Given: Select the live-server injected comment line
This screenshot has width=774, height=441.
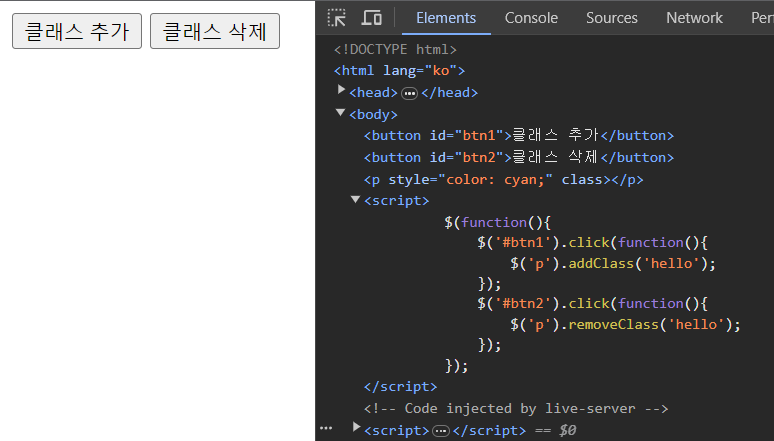Looking at the screenshot, I should (516, 408).
